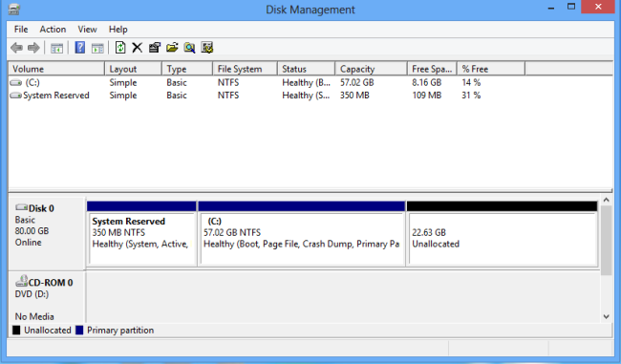Open the View menu
This screenshot has height=364, width=621.
(x=87, y=30)
